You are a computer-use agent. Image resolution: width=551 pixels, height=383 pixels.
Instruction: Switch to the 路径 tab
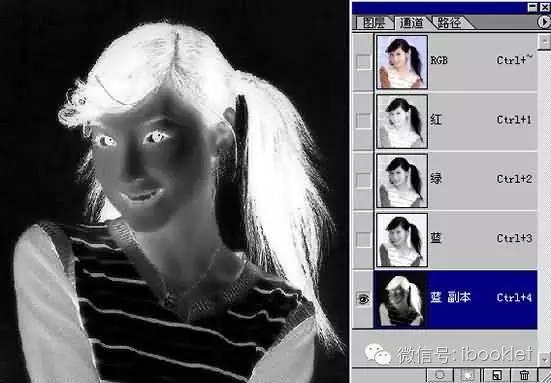coord(449,23)
